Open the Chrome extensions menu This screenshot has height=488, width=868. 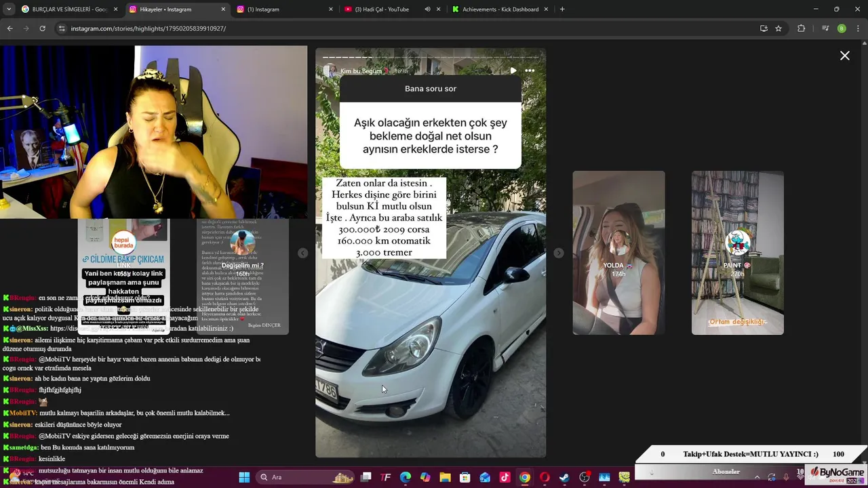pyautogui.click(x=801, y=28)
